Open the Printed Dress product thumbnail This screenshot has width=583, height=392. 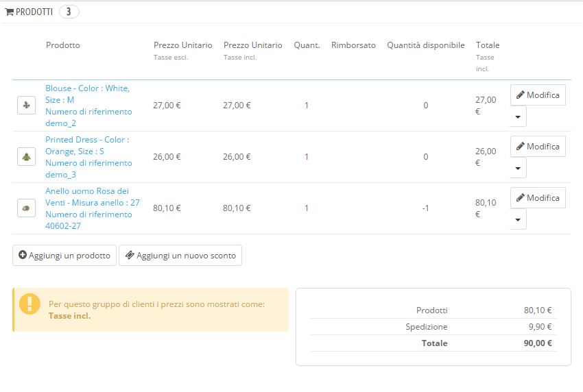(26, 157)
